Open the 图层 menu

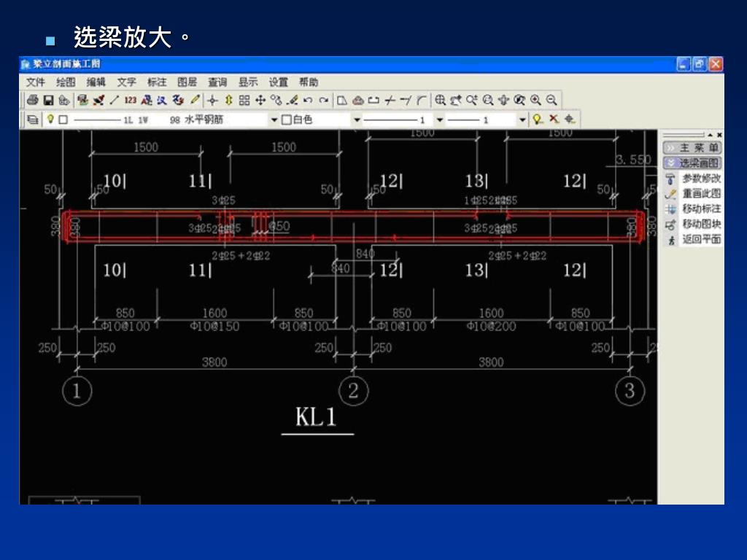[x=187, y=82]
